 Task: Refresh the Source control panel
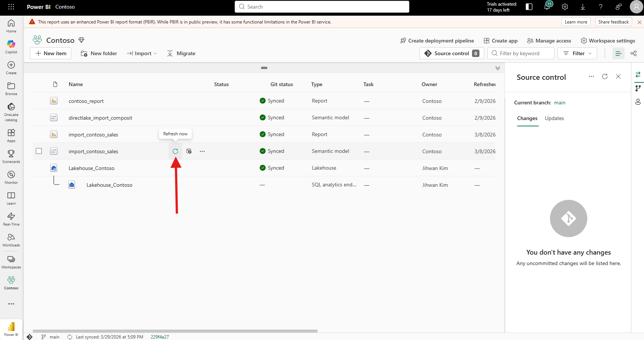(605, 76)
